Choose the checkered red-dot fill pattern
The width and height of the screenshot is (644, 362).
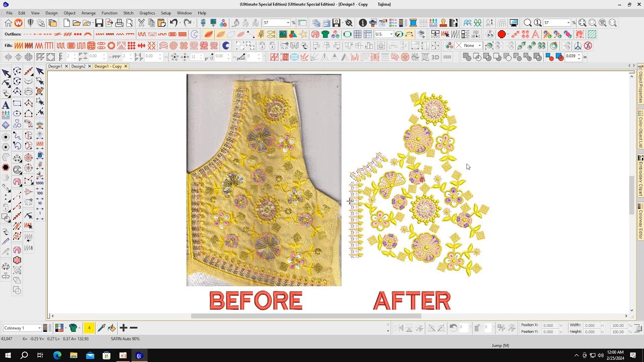tap(131, 46)
